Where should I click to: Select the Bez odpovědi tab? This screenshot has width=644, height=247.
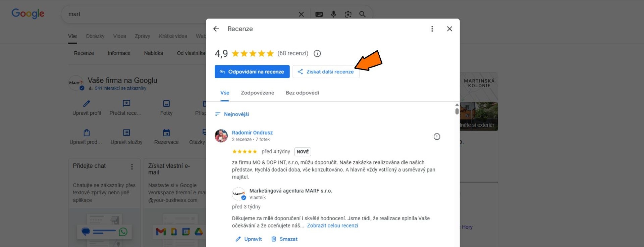click(302, 93)
